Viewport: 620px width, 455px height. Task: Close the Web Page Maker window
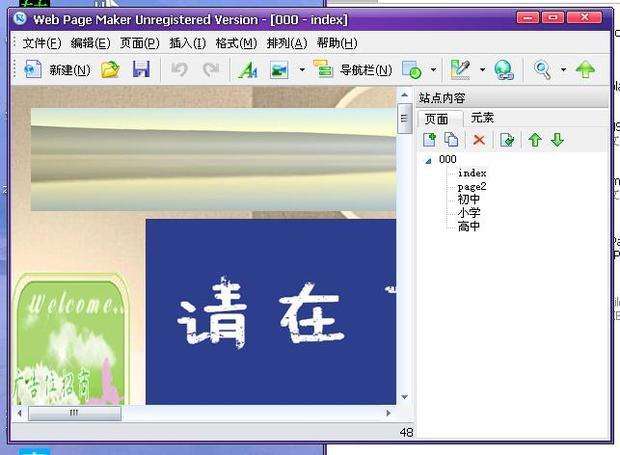click(x=584, y=18)
